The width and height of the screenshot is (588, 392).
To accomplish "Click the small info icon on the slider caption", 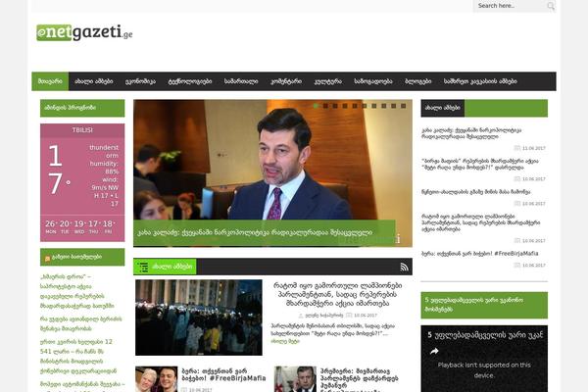I will [398, 239].
